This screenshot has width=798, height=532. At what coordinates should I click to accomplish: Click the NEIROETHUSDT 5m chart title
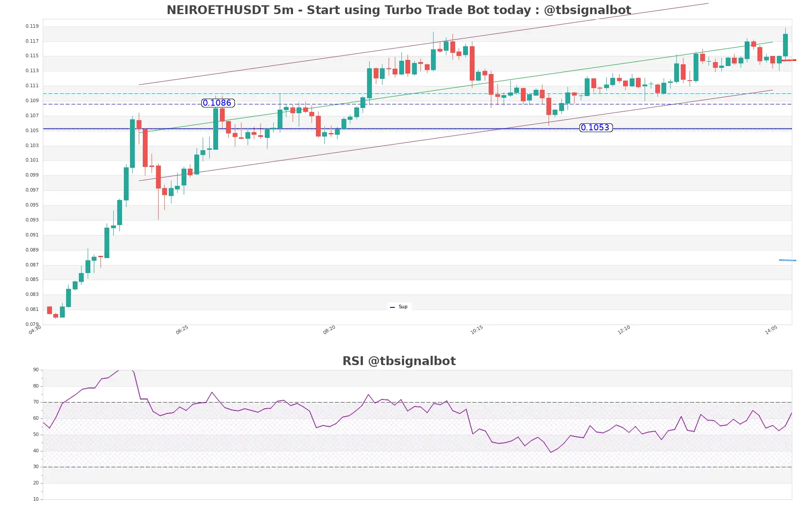[399, 10]
